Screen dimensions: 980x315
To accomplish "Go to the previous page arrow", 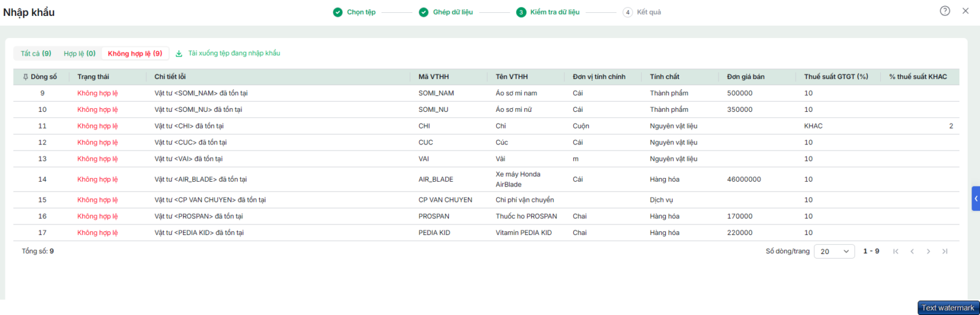I will 912,251.
